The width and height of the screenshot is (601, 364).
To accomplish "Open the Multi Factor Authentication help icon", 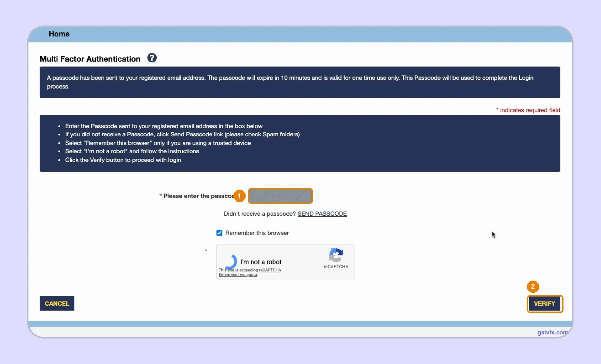I will [152, 58].
